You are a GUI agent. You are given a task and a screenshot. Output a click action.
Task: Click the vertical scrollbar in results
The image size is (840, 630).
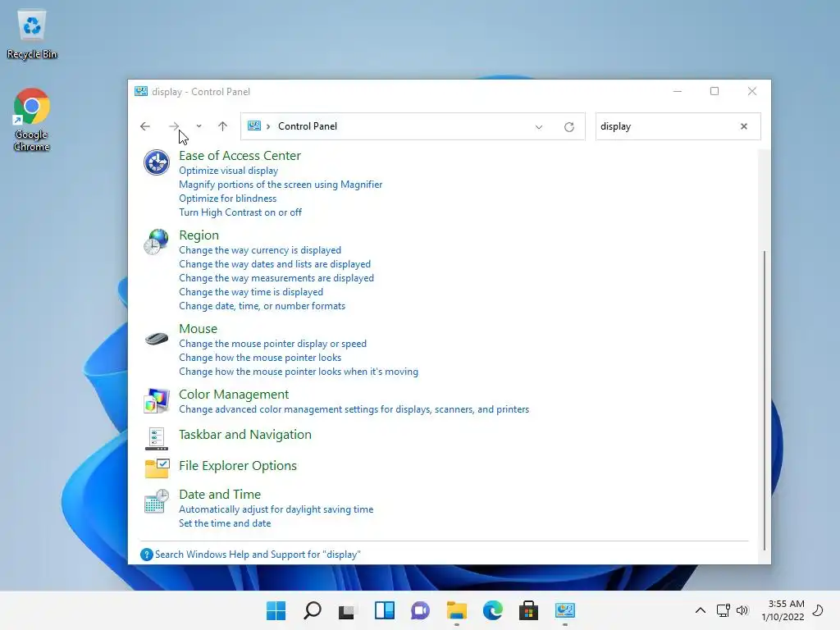765,399
